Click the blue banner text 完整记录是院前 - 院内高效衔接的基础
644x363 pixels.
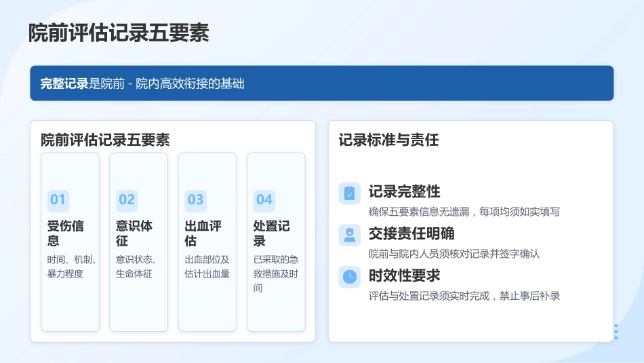tap(142, 83)
